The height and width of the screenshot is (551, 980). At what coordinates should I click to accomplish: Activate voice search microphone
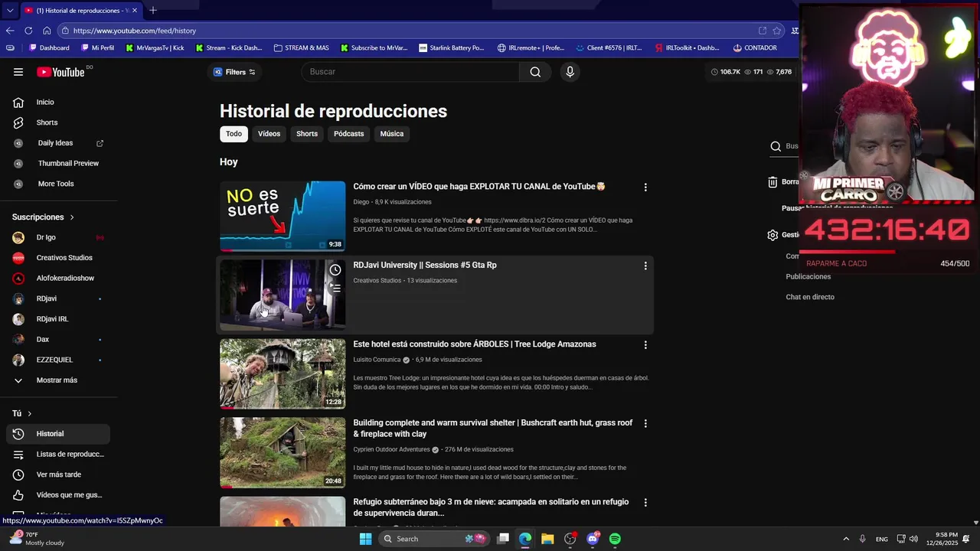(570, 72)
